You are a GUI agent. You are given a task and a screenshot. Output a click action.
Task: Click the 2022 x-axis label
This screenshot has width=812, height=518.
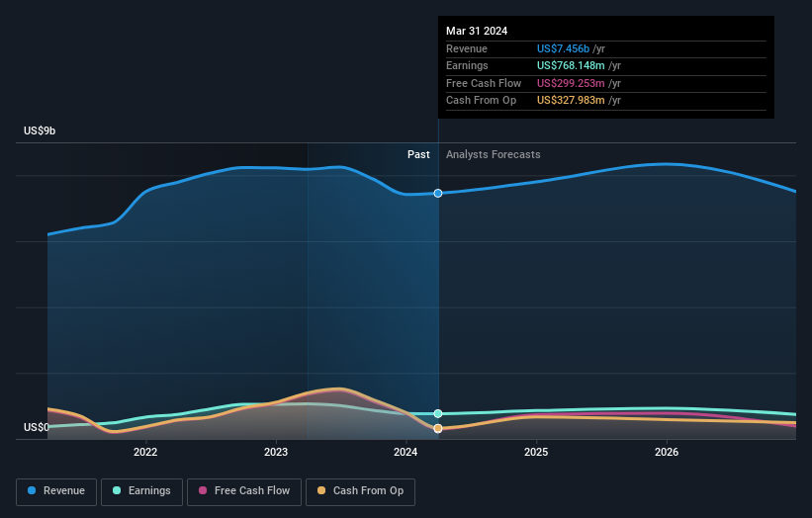pos(145,452)
